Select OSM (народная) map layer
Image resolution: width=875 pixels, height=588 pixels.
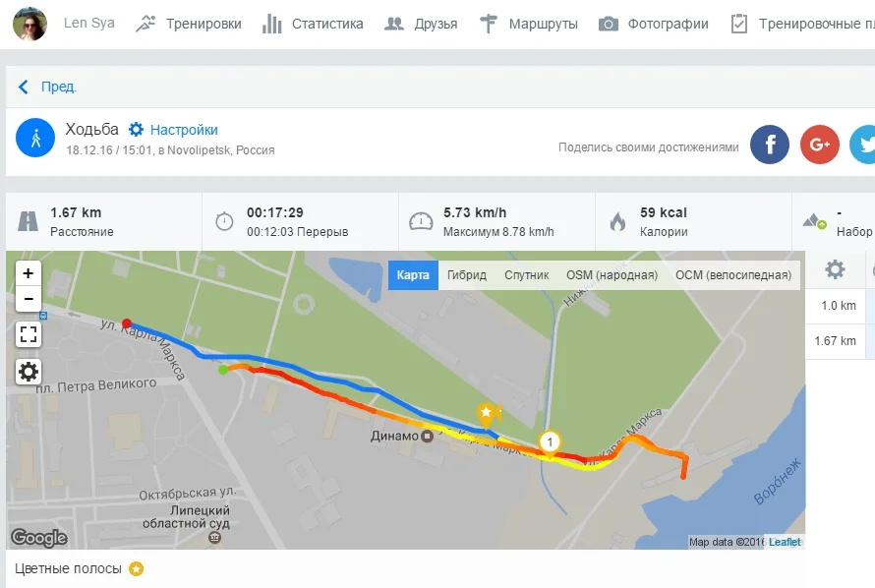[x=612, y=275]
